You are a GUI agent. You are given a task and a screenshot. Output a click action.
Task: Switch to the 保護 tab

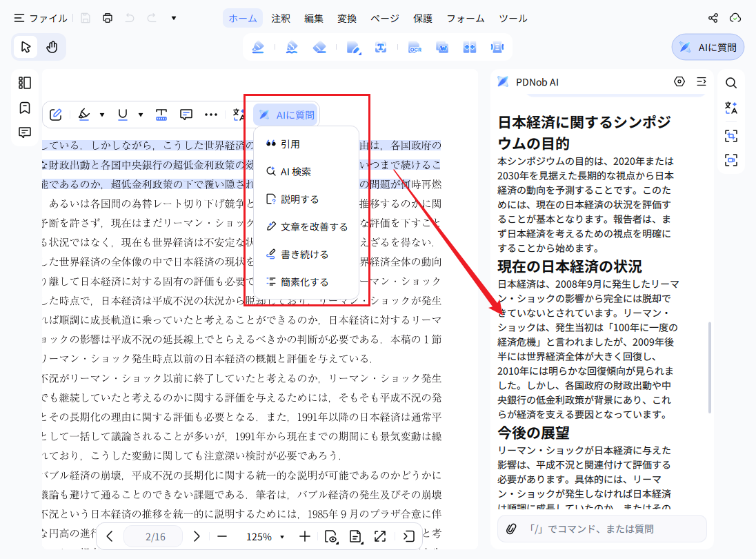pyautogui.click(x=423, y=19)
